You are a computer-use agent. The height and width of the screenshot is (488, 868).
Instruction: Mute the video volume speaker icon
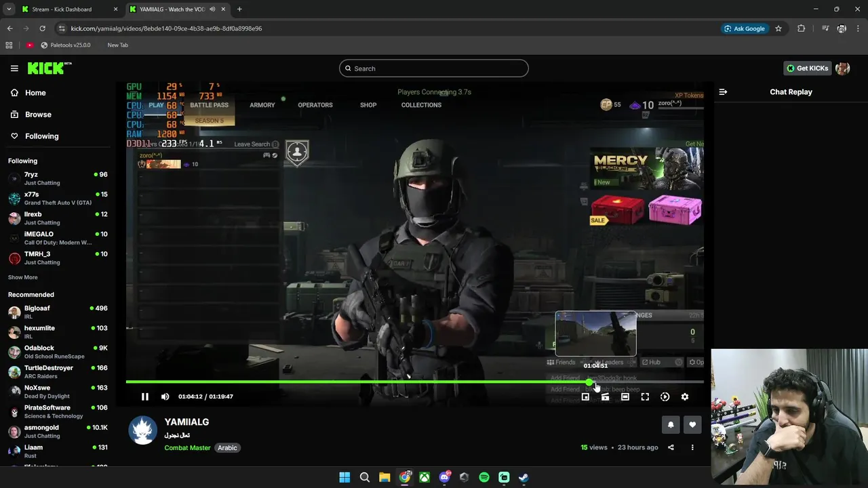tap(165, 396)
